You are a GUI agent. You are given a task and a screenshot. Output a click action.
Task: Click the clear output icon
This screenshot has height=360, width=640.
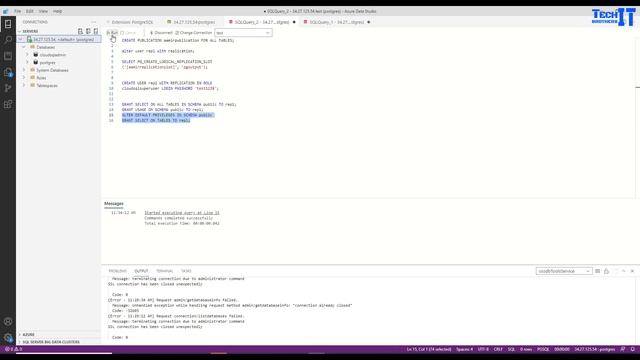pyautogui.click(x=598, y=271)
